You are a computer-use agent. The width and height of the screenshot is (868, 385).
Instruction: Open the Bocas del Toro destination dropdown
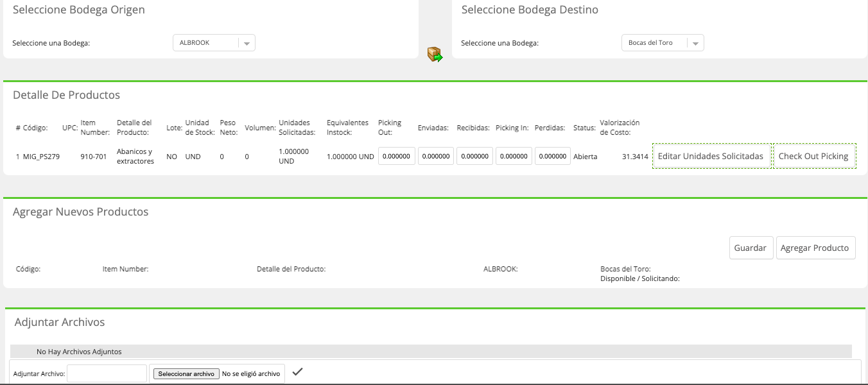663,43
